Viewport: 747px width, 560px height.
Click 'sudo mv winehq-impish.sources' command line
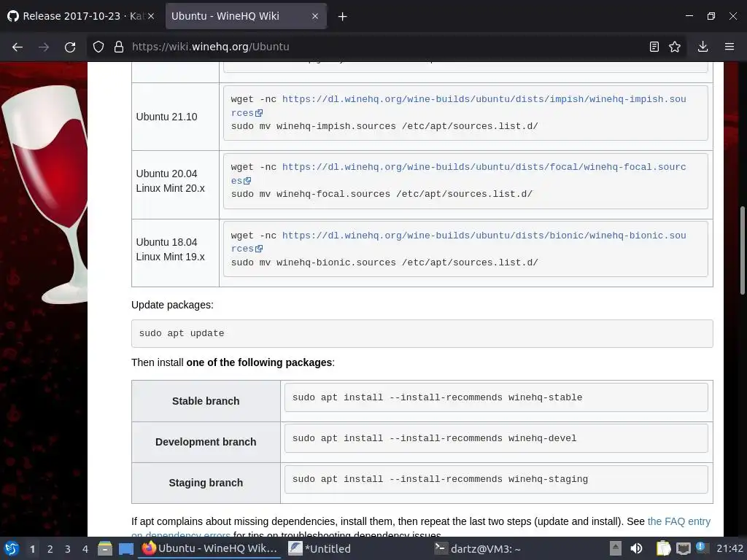(x=384, y=126)
